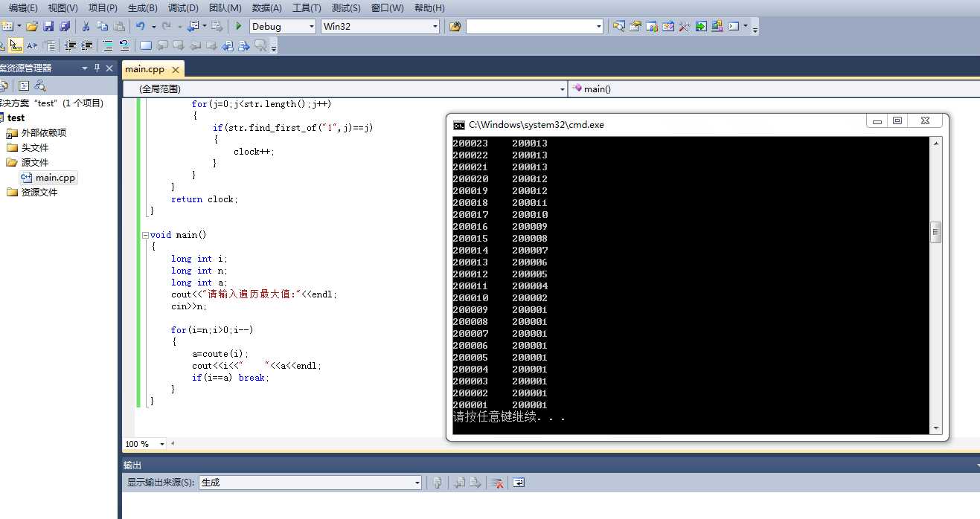
Task: Click the cmd.exe window title bar icon
Action: [459, 125]
